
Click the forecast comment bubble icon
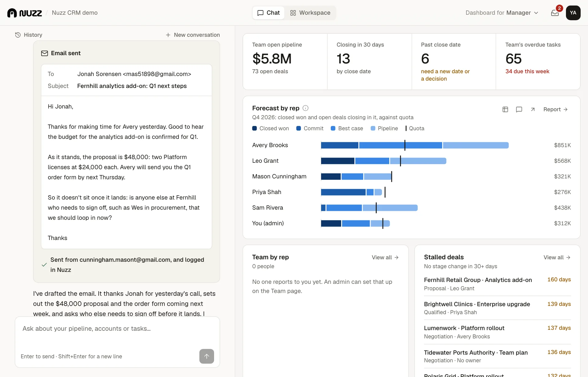[519, 109]
